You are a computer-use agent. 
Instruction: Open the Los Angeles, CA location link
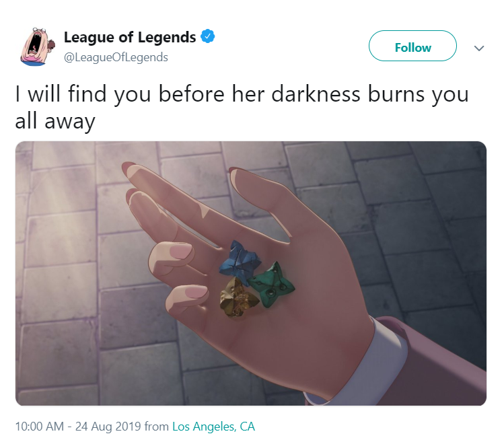tap(214, 427)
